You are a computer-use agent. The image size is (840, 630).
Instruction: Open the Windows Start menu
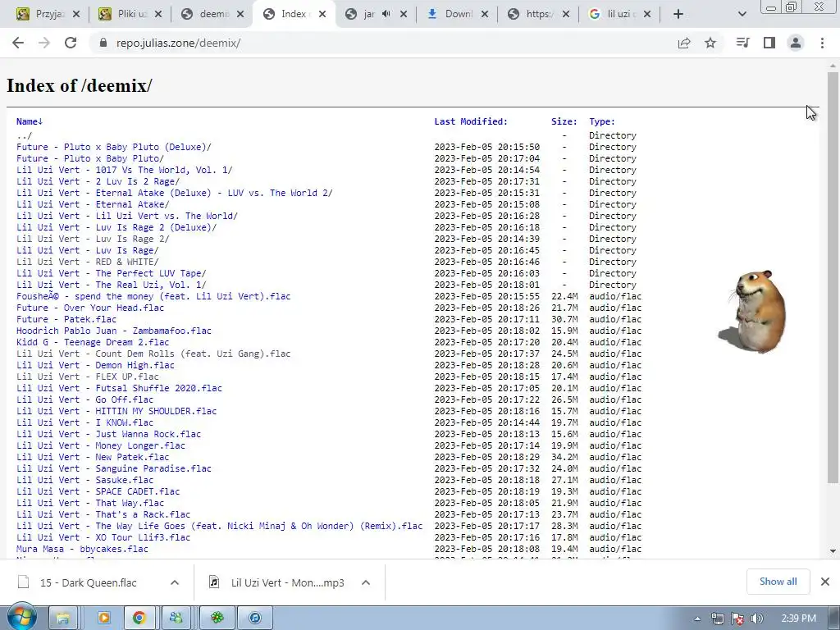pos(21,618)
